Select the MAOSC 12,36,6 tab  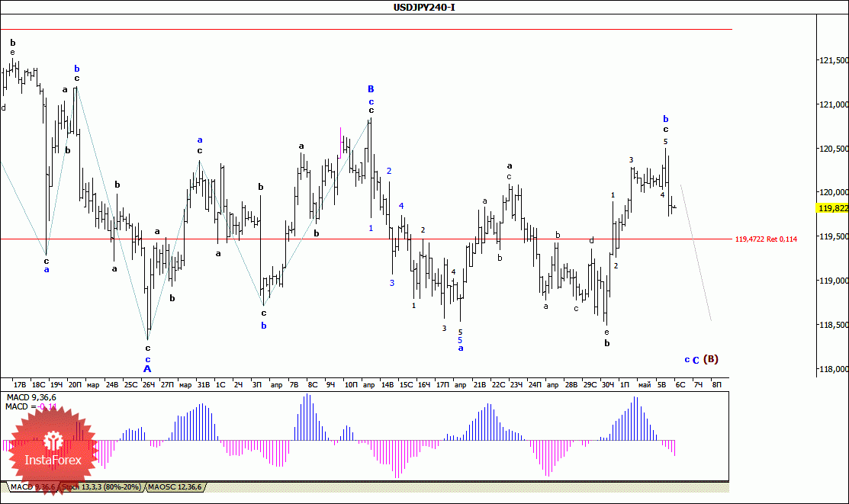(175, 487)
